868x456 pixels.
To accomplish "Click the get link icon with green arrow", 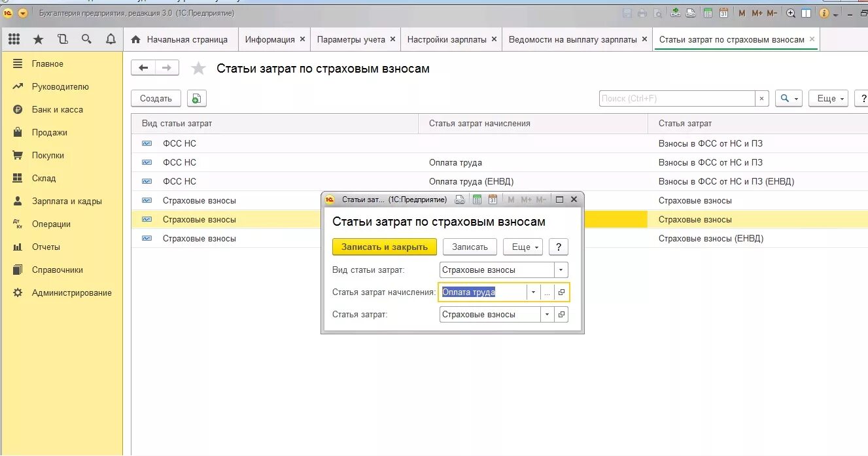I will (676, 13).
